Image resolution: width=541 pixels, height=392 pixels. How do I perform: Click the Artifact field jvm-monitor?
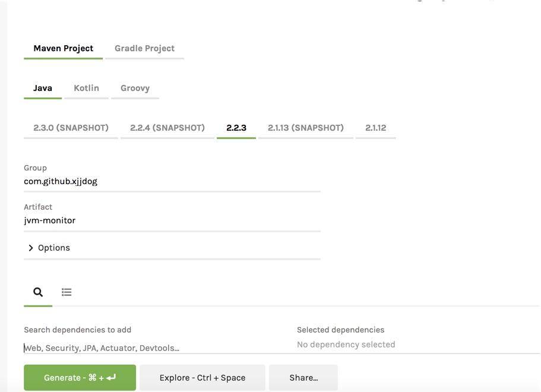click(172, 220)
